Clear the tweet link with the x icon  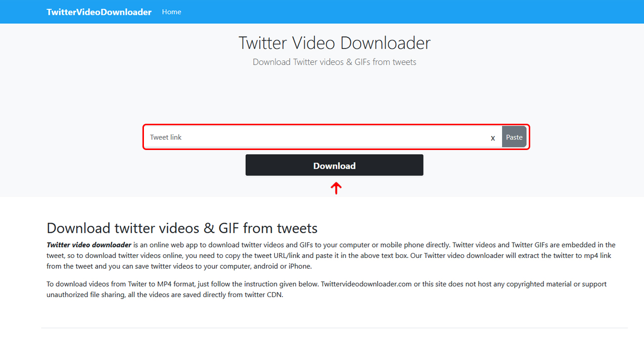pos(493,138)
